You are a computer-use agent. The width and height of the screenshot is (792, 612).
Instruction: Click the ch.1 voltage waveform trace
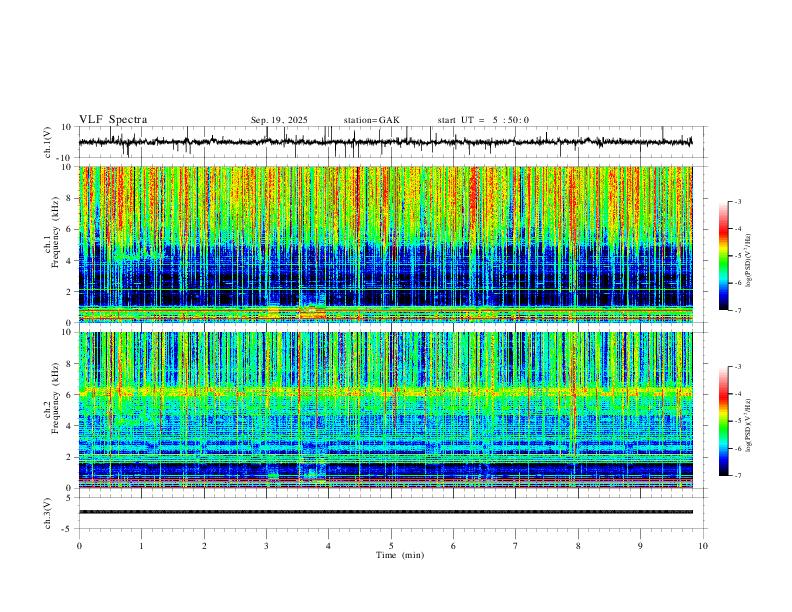coord(385,142)
